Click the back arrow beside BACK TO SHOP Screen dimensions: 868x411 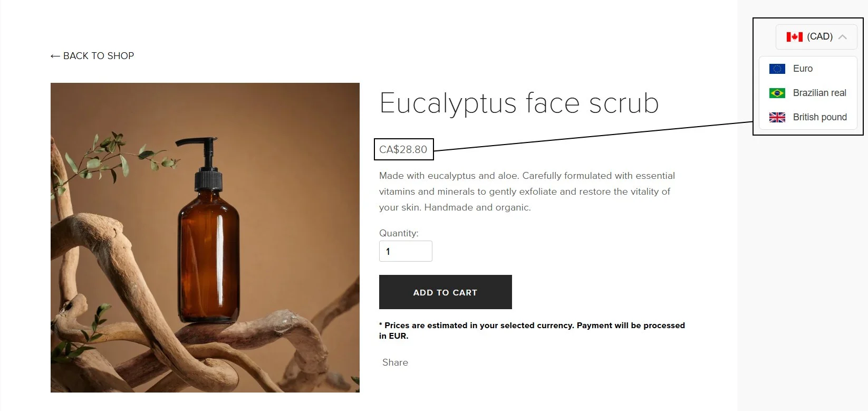pyautogui.click(x=55, y=56)
